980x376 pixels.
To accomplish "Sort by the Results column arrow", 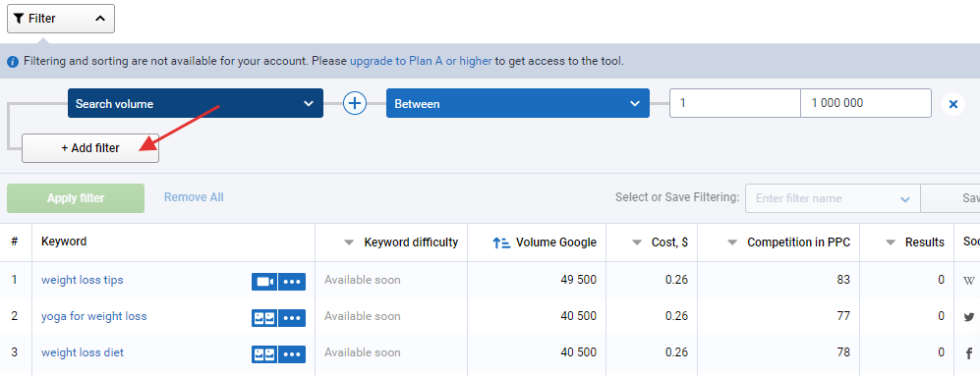I will point(891,242).
